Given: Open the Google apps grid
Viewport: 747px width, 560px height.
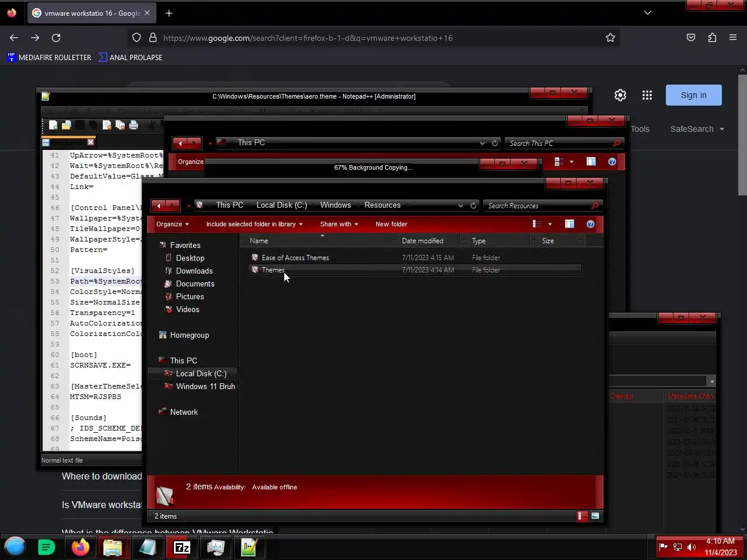Looking at the screenshot, I should pyautogui.click(x=647, y=95).
